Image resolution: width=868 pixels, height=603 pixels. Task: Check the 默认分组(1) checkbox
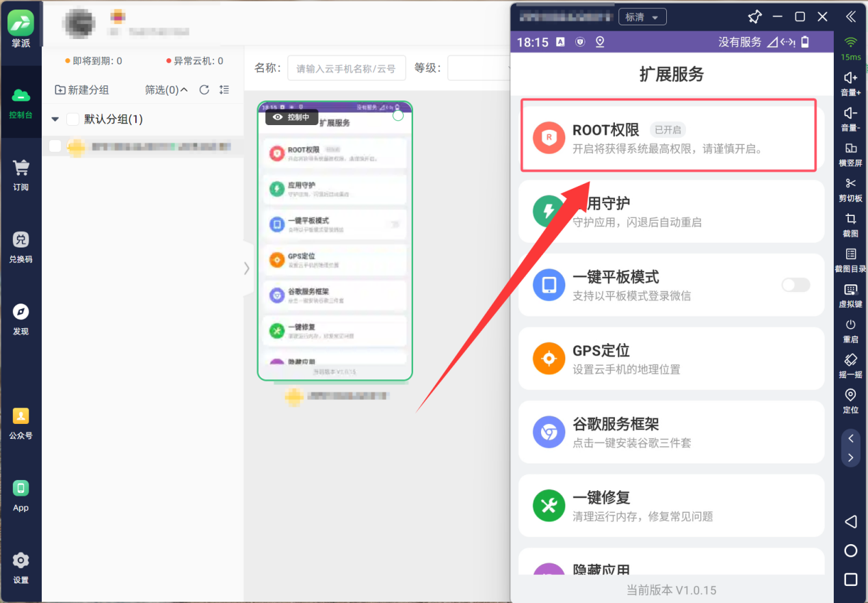pyautogui.click(x=73, y=120)
